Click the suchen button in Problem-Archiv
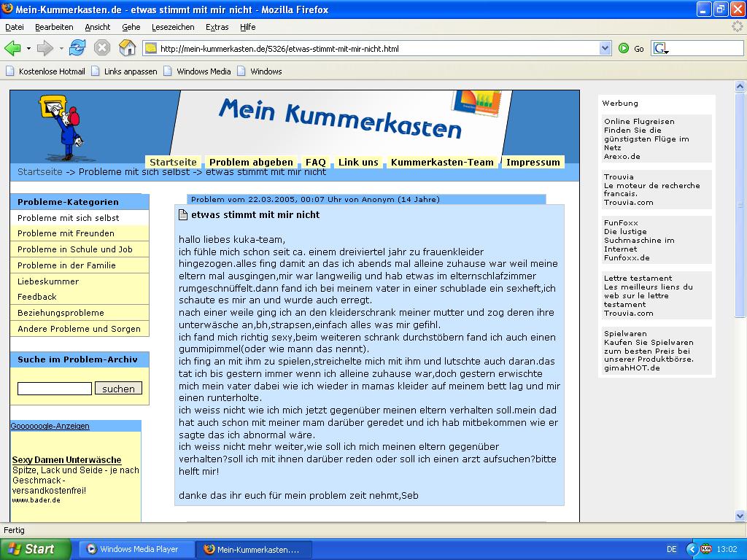 (118, 389)
